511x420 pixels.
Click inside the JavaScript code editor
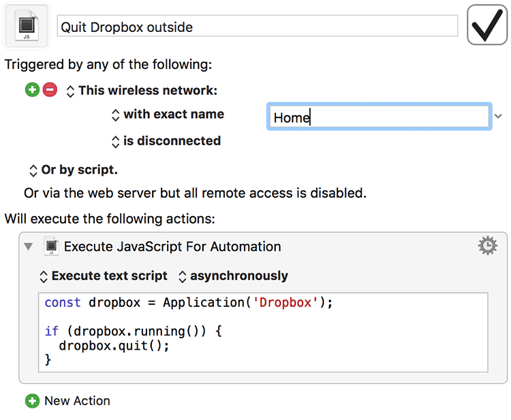coord(263,332)
